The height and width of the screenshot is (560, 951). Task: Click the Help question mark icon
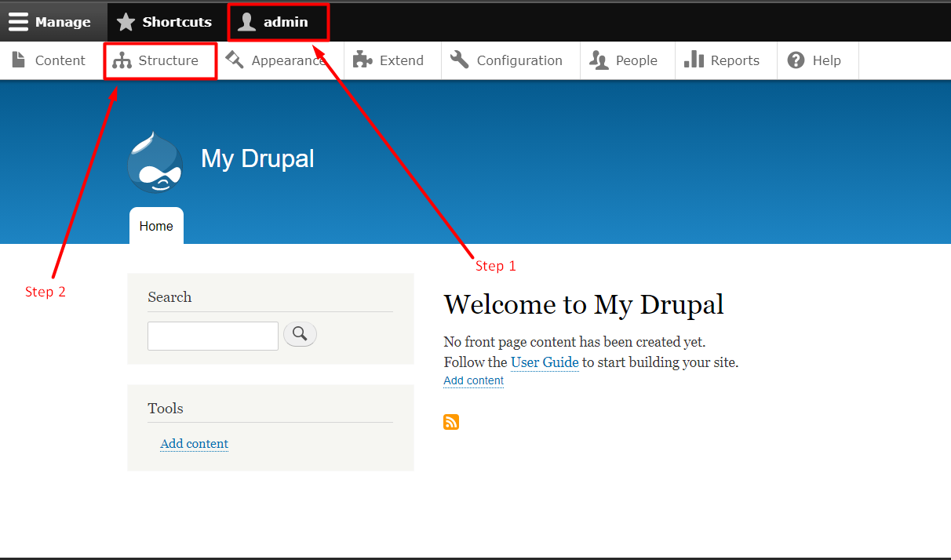(796, 60)
